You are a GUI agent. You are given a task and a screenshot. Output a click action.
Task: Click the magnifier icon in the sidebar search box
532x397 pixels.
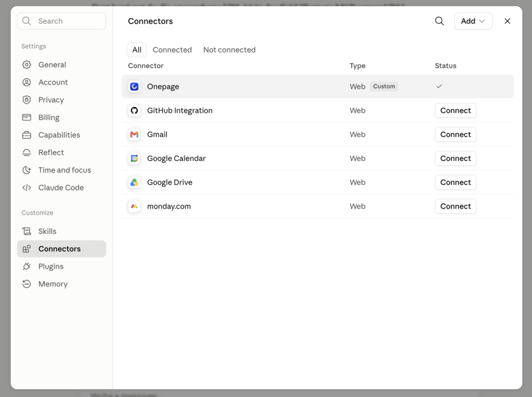[26, 21]
